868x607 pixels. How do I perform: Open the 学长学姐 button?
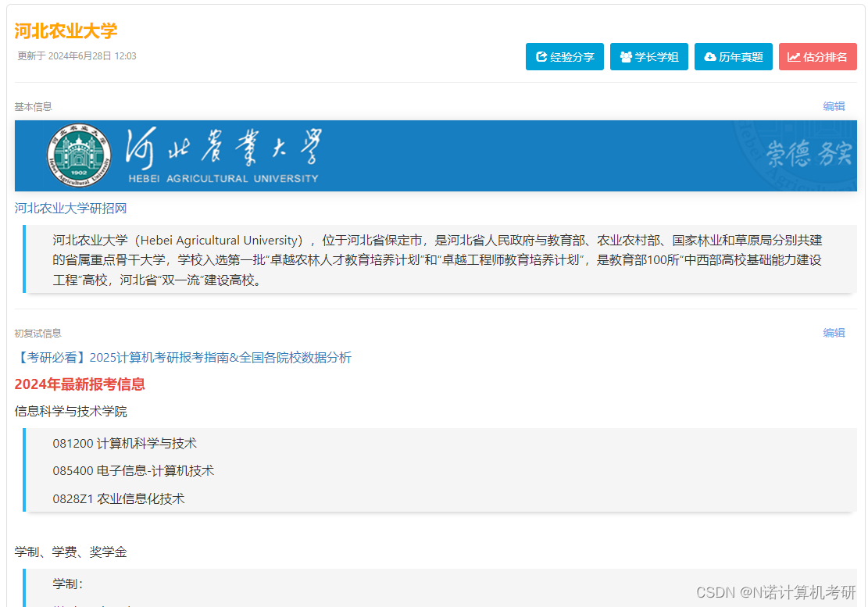pos(648,56)
